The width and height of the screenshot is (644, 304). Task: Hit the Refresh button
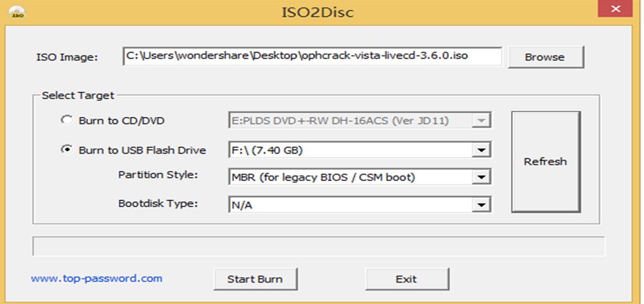[x=545, y=162]
